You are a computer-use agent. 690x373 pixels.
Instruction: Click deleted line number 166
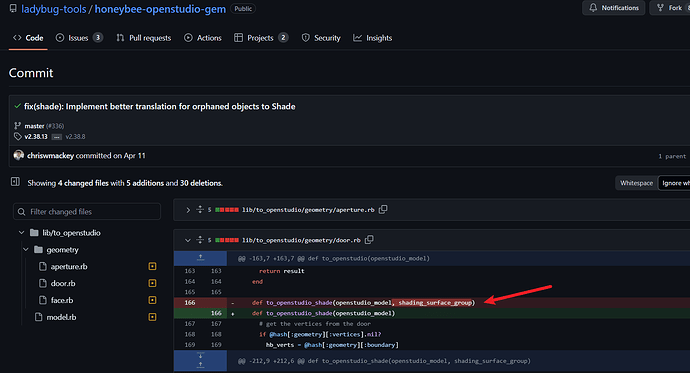coord(190,303)
